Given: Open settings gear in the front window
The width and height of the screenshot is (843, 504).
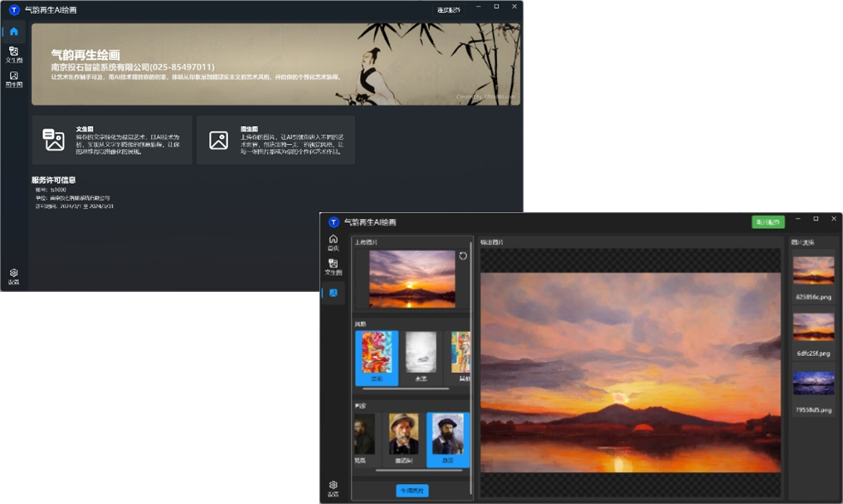Looking at the screenshot, I should (x=333, y=487).
